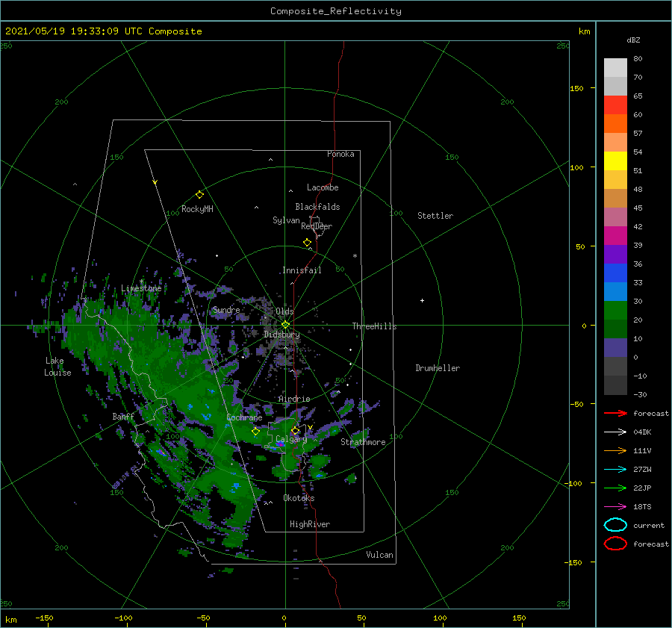Click the Innisfail label
Screen dimensions: 672x628
302,270
